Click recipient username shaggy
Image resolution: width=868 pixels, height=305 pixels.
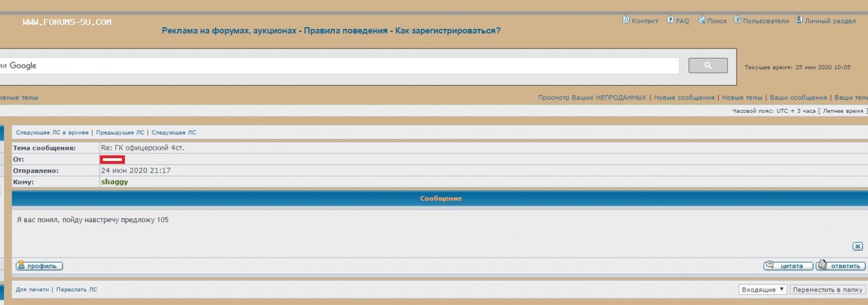pyautogui.click(x=115, y=182)
